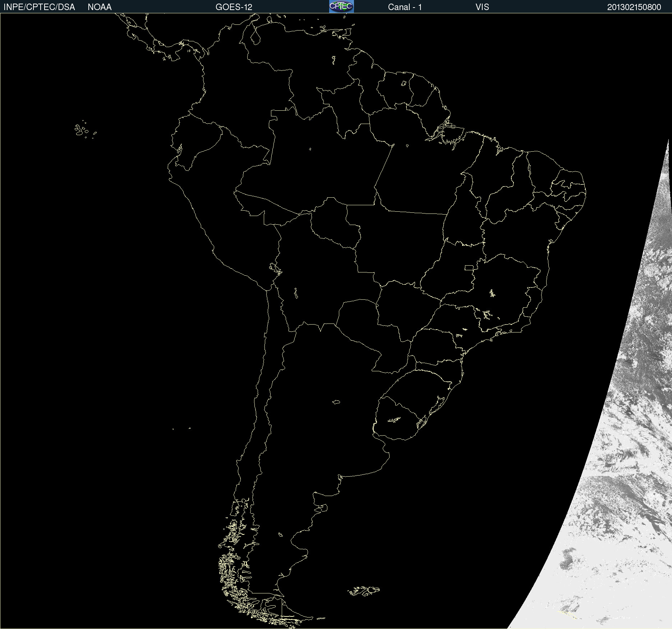Click the NOAA label in header
Viewport: 672px width, 629px height.
(x=100, y=7)
